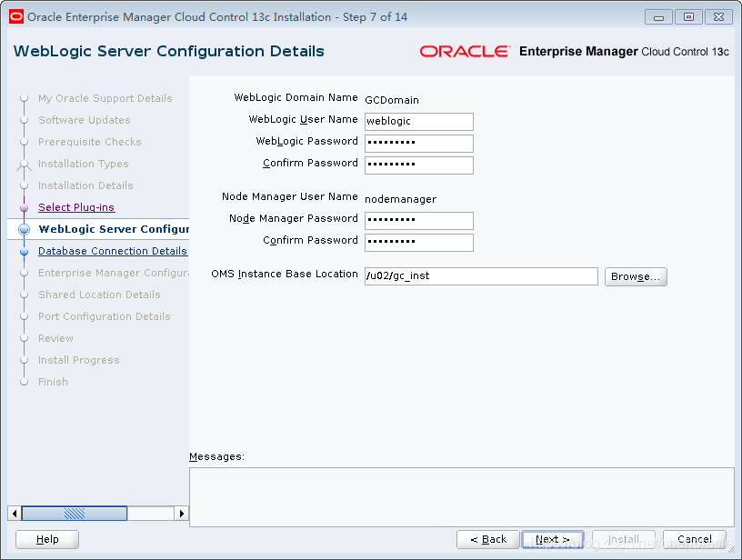Click the Review step
The height and width of the screenshot is (560, 742).
click(55, 338)
